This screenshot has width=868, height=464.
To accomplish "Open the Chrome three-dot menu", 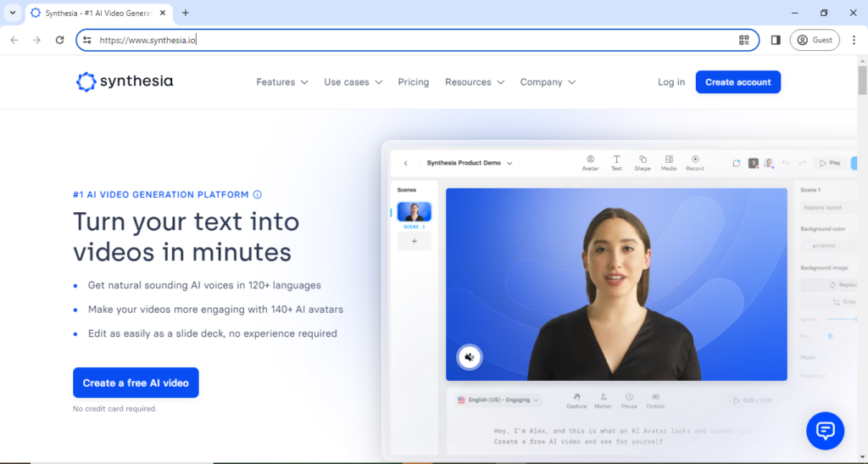I will 854,40.
